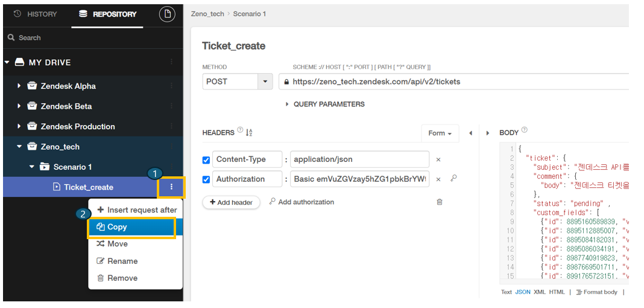Click the URL lock icon
The width and height of the screenshot is (644, 308).
286,82
